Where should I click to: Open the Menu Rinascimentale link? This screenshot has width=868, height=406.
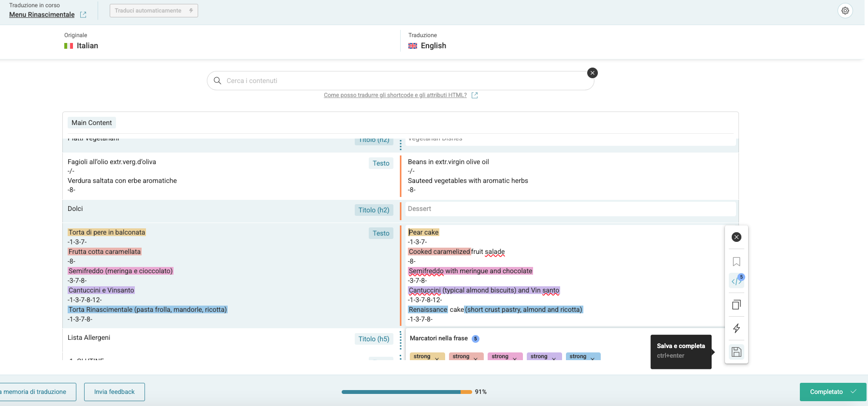coord(42,15)
